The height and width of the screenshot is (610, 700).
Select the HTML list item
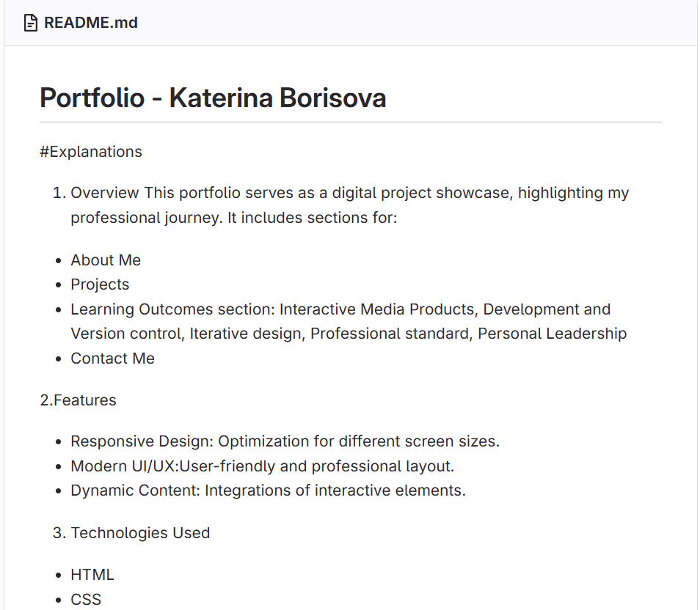[x=92, y=575]
